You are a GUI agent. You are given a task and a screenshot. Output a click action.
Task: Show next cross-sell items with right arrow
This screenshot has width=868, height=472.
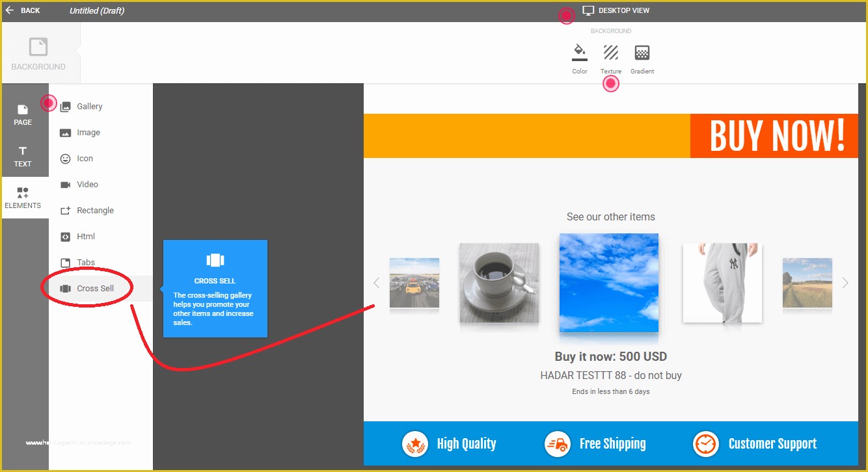coord(845,283)
